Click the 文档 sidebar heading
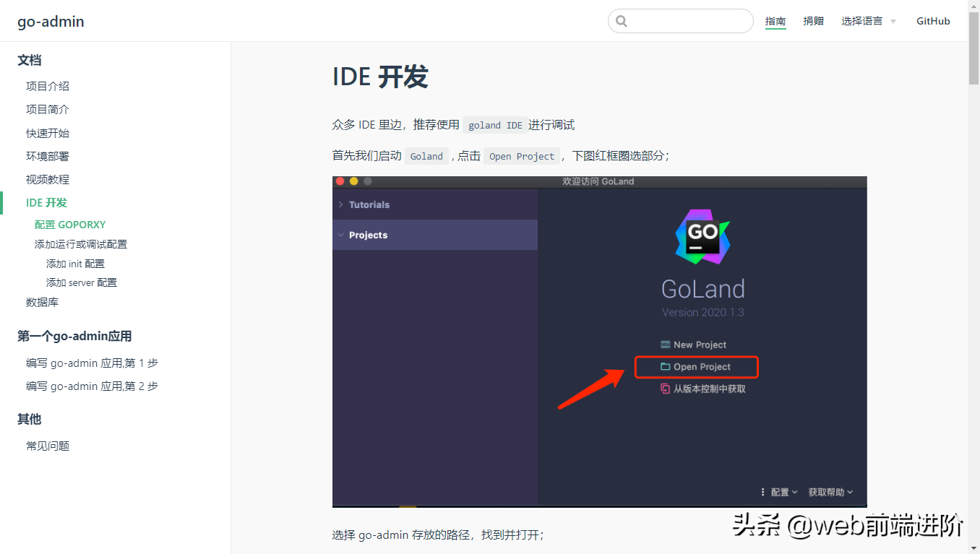 click(30, 60)
